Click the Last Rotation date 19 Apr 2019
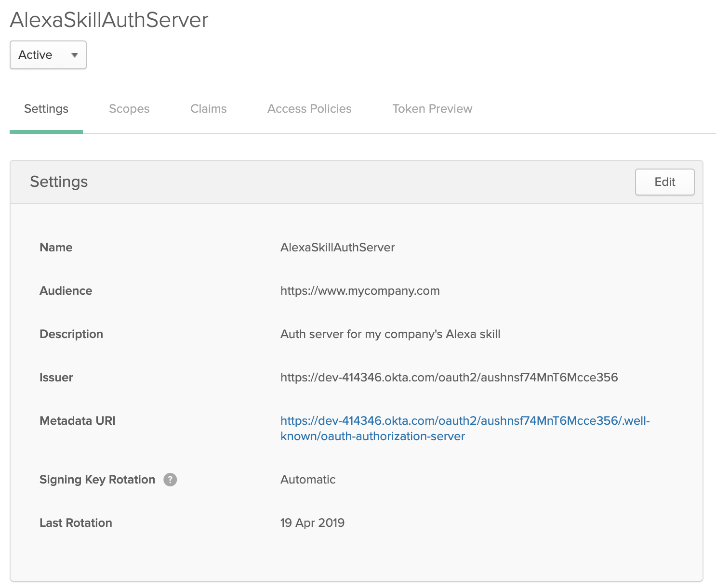The image size is (716, 588). [x=312, y=523]
